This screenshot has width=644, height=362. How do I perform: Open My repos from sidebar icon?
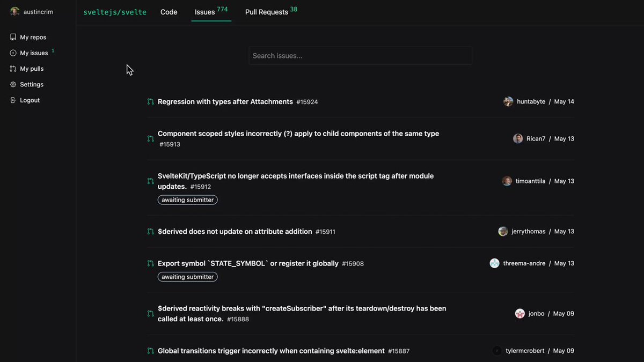13,37
